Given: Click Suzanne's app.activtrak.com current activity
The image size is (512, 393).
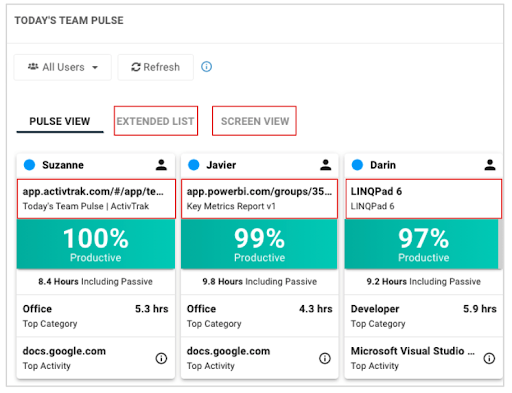Looking at the screenshot, I should coord(96,199).
